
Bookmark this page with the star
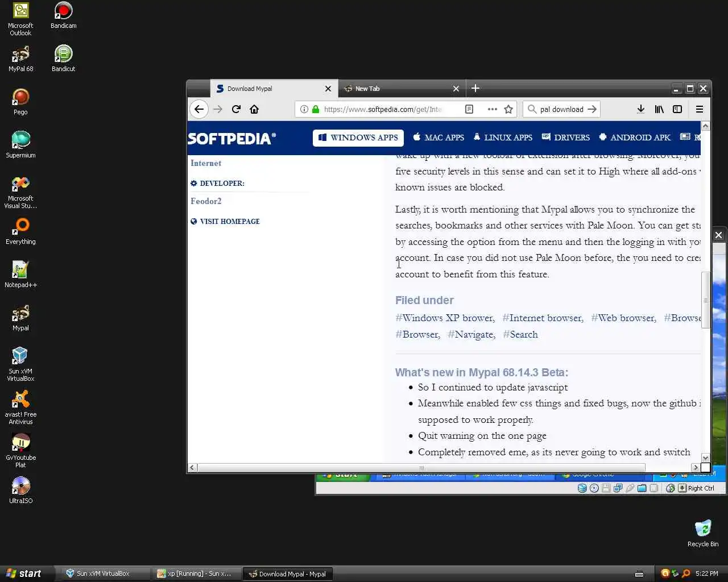[x=508, y=109]
